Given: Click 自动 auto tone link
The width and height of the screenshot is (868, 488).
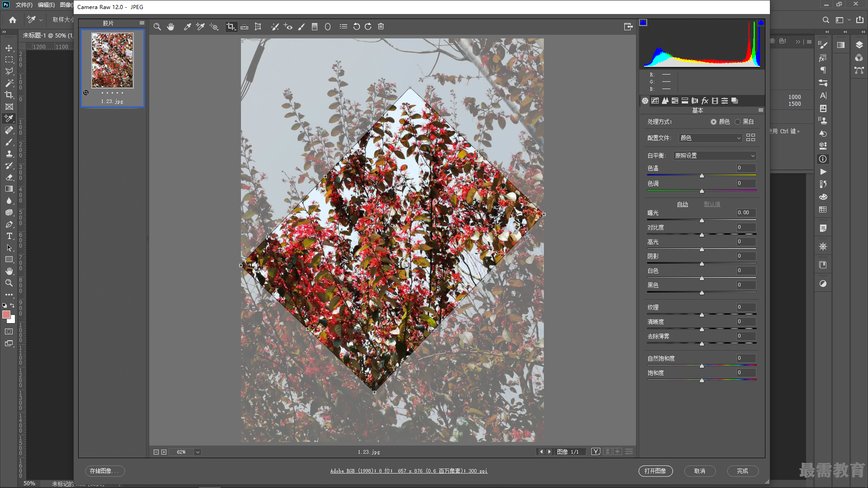Looking at the screenshot, I should [682, 205].
